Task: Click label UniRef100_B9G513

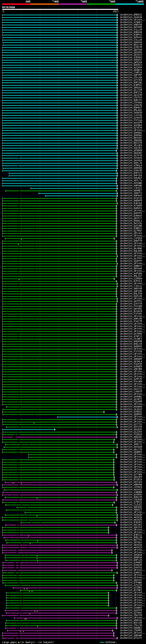Action: point(131,65)
